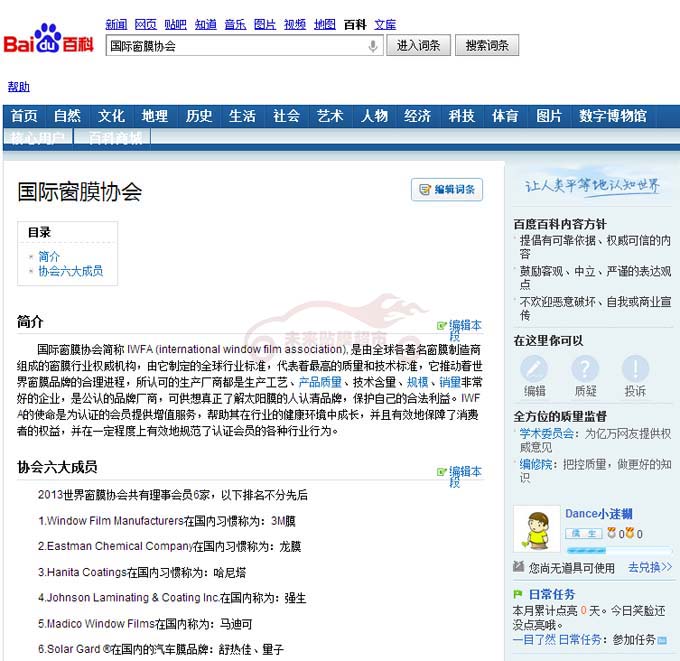Viewport: 680px width, 661px height.
Task: Select the 生活 navigation tab
Action: 242,116
